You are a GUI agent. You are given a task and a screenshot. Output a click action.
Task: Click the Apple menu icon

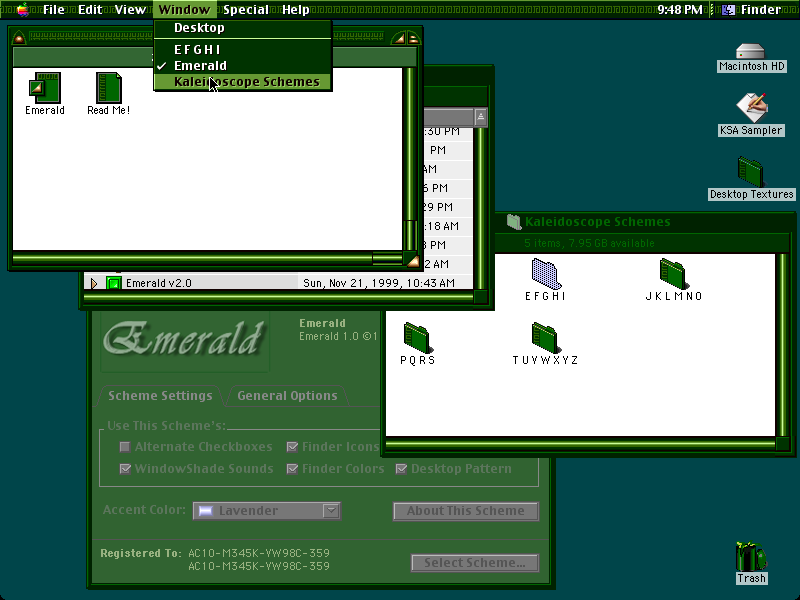[x=22, y=9]
